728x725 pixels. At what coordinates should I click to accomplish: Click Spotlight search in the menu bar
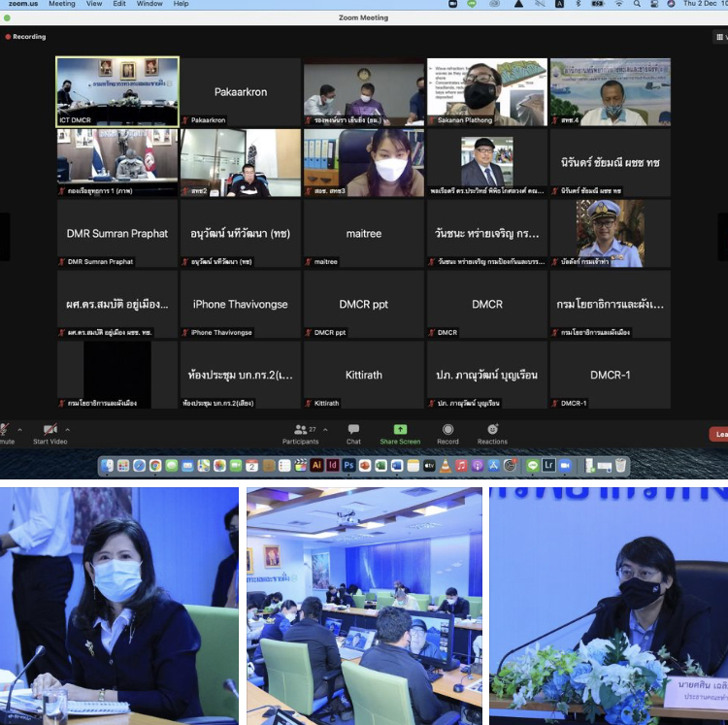pos(637,4)
